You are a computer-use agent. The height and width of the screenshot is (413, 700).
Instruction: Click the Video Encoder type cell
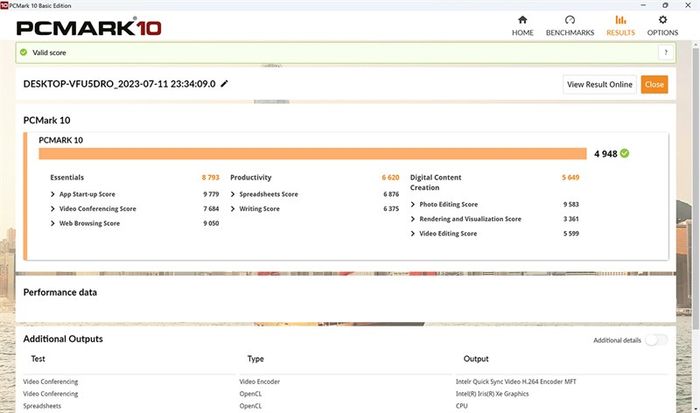pos(259,382)
